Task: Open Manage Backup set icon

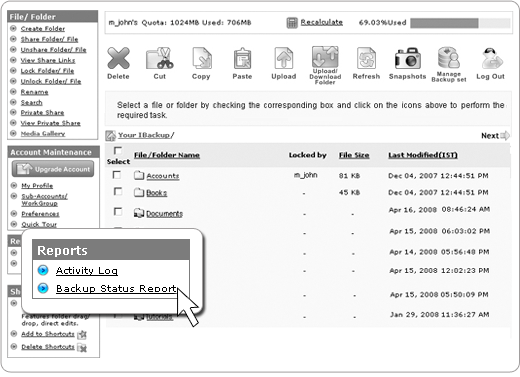Action: pos(449,57)
